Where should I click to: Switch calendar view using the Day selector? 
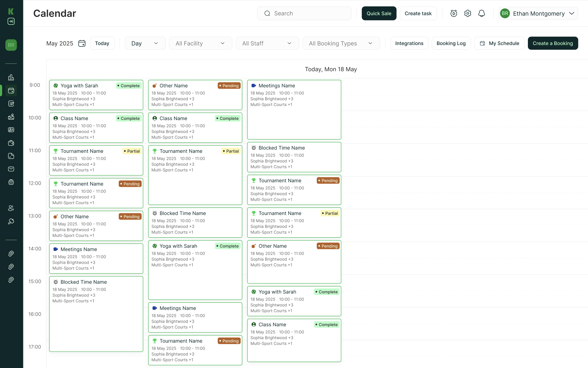tap(145, 43)
